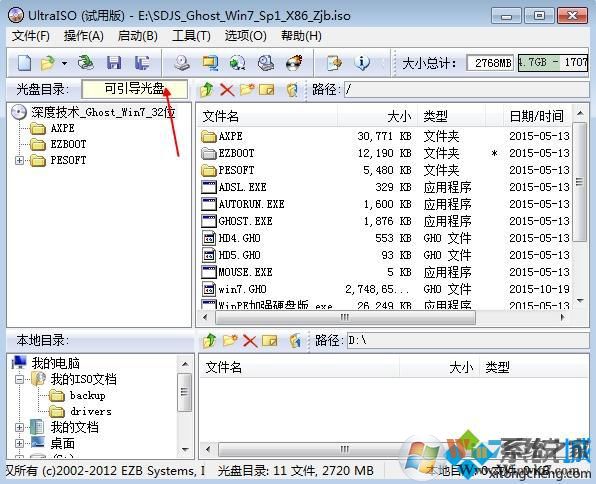Click the red Delete icon in disc pane
The height and width of the screenshot is (484, 596).
tap(227, 90)
